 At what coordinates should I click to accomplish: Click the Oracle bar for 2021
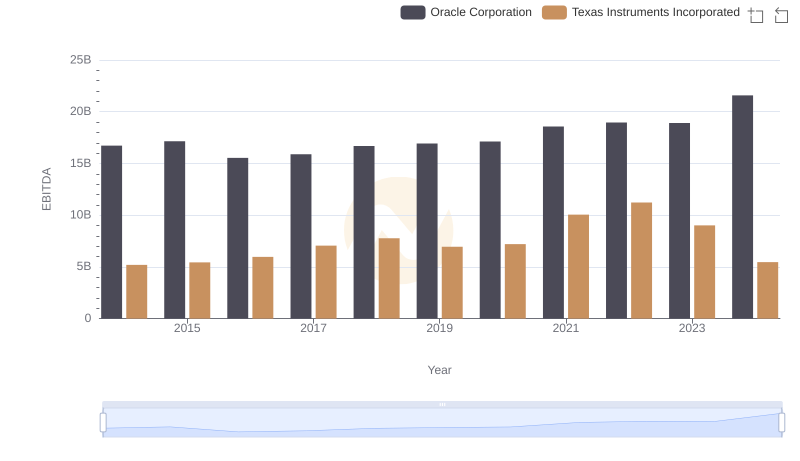pos(554,223)
